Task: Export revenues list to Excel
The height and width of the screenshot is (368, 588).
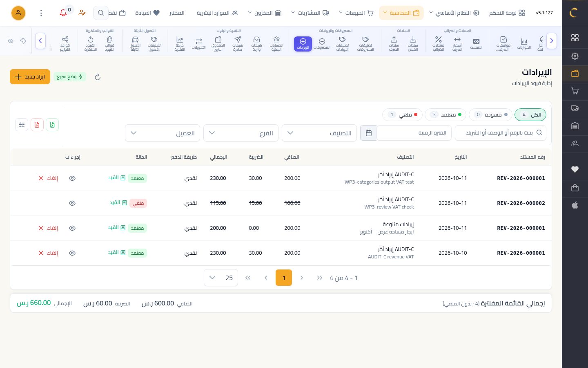Action: click(52, 125)
